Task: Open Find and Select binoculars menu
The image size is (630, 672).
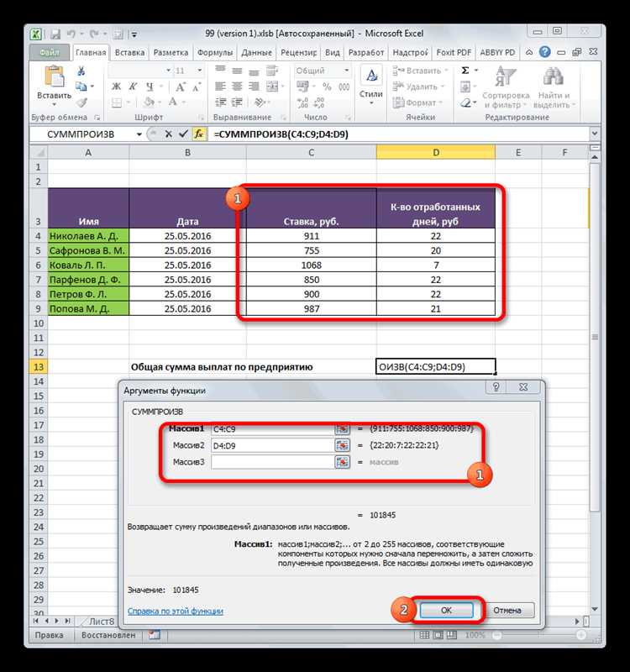Action: [554, 87]
